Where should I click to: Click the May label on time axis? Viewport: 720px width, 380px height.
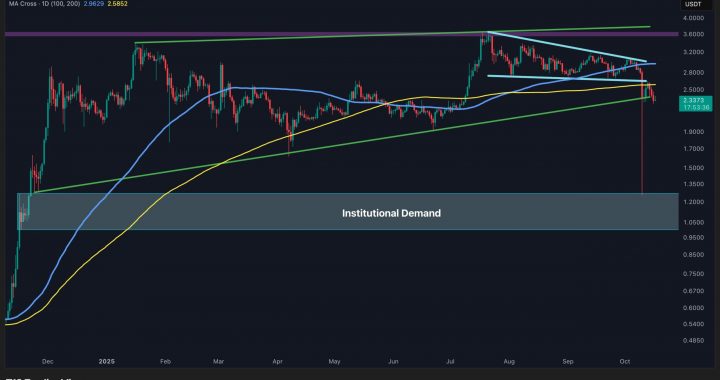pyautogui.click(x=335, y=362)
